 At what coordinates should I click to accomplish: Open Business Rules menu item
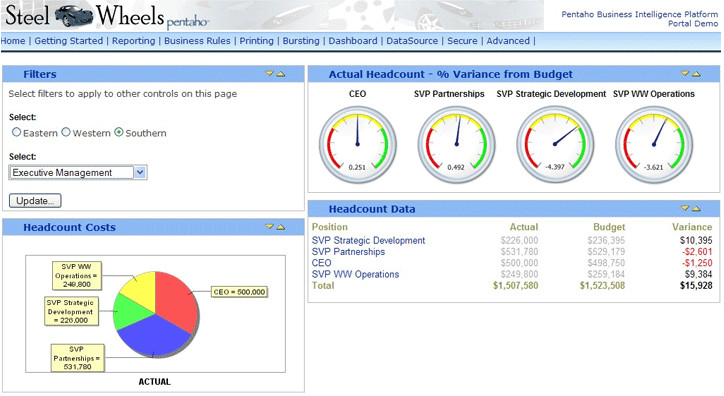point(197,41)
